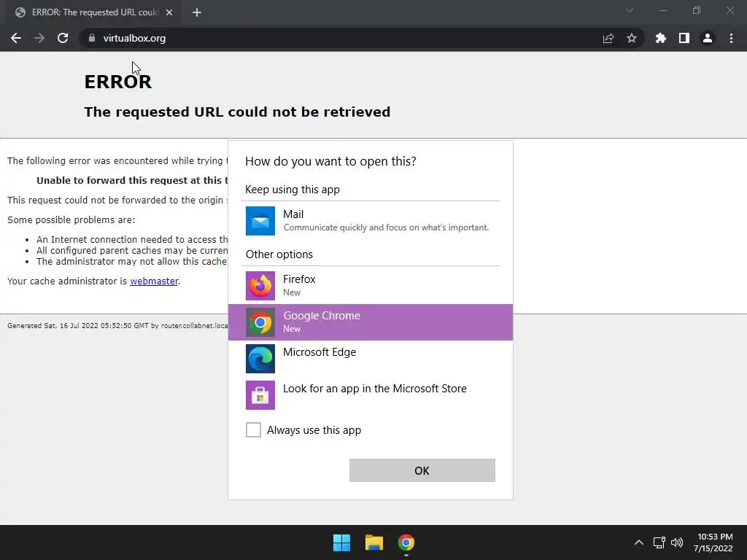Select Firefox from Other options
Viewport: 747px width, 560px height.
(371, 286)
